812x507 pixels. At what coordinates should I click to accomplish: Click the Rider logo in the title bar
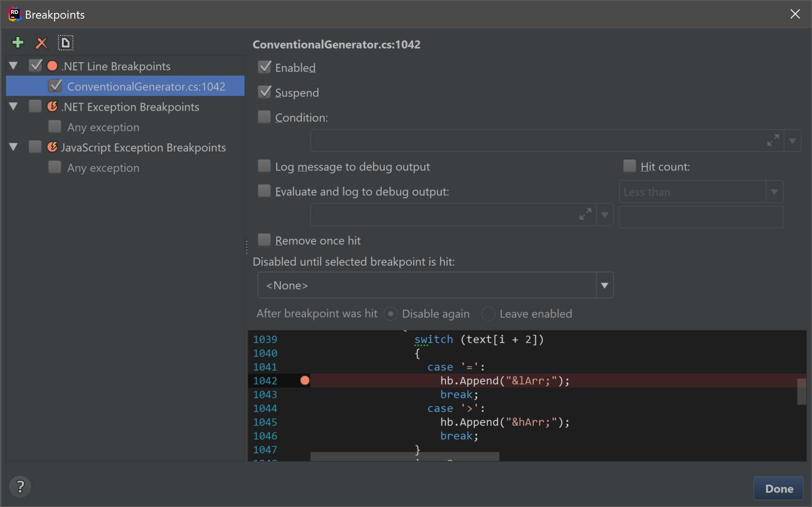coord(14,14)
